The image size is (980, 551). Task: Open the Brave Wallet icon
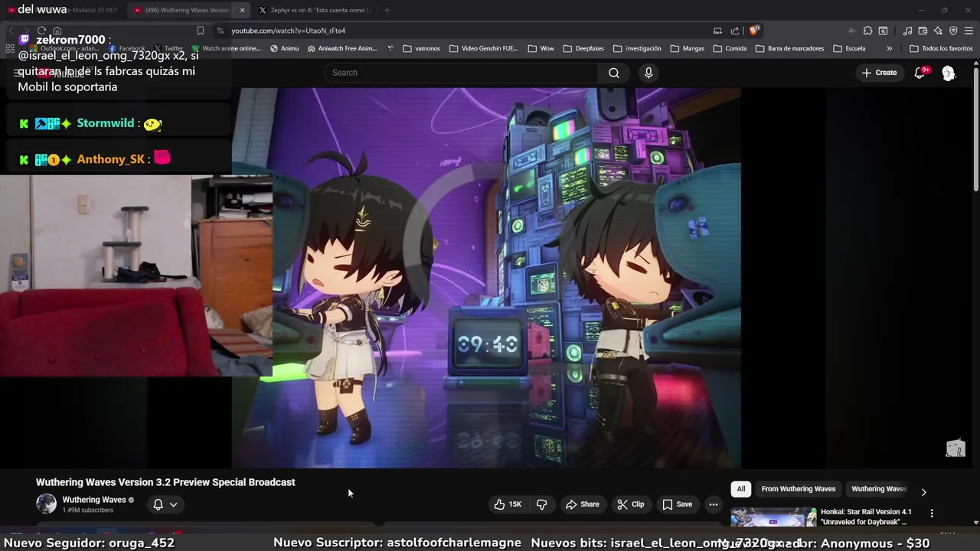923,31
